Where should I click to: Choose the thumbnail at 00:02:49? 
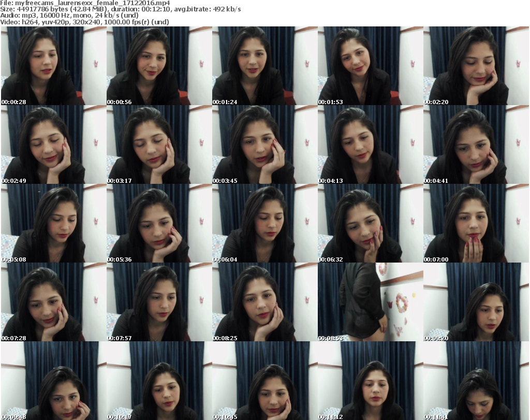pos(53,144)
